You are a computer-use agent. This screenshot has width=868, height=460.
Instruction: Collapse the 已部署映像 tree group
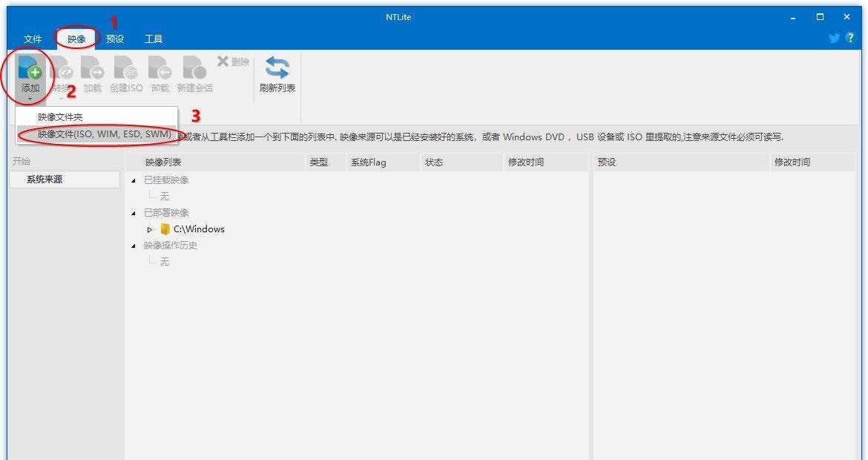coord(134,213)
